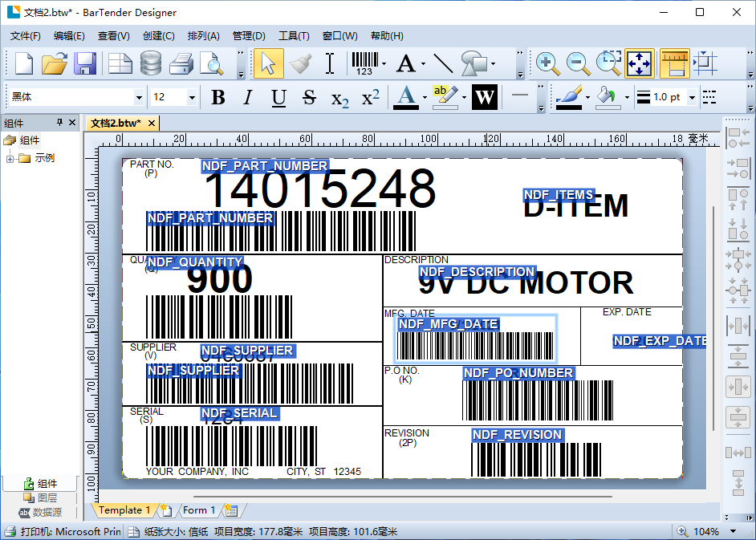Screen dimensions: 756x540
Task: Expand the 示例 folder tree node
Action: click(10, 158)
